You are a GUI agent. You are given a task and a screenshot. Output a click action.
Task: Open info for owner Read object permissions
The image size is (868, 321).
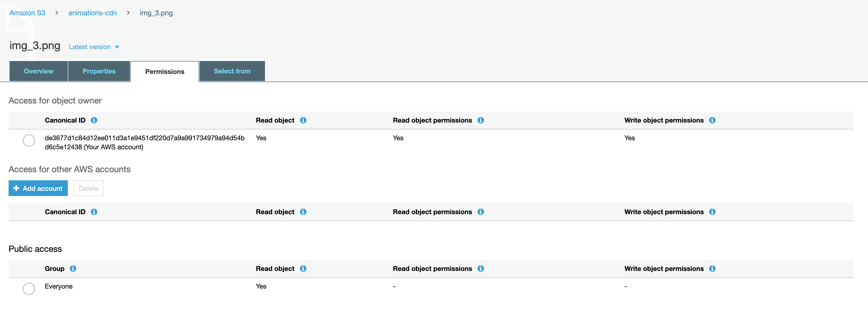(x=481, y=120)
